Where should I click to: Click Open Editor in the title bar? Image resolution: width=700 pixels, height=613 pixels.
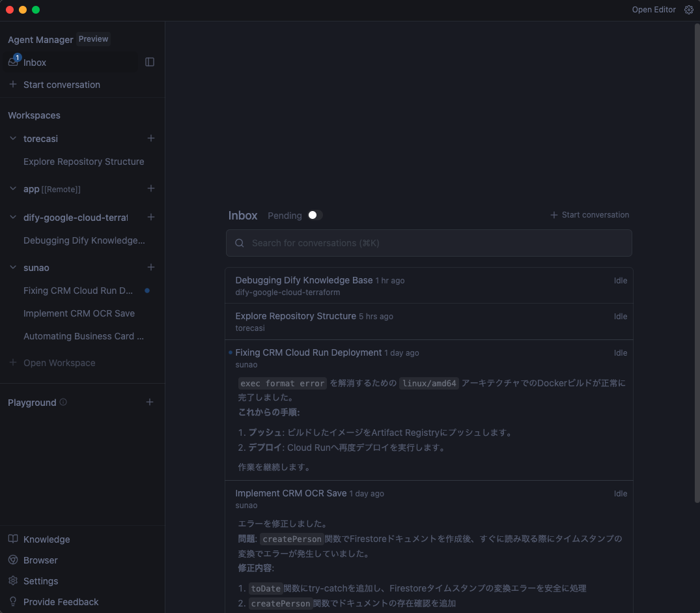(x=654, y=10)
